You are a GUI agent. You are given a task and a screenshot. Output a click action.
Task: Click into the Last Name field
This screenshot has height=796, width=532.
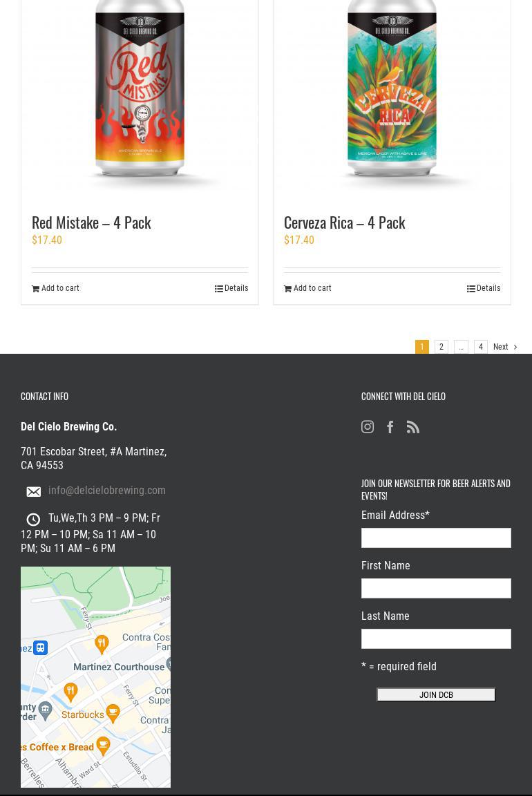(x=436, y=638)
